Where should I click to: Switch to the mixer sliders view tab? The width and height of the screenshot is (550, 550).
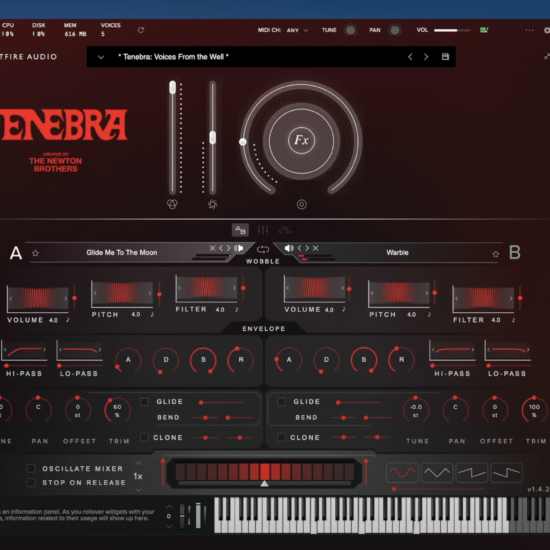tap(263, 230)
